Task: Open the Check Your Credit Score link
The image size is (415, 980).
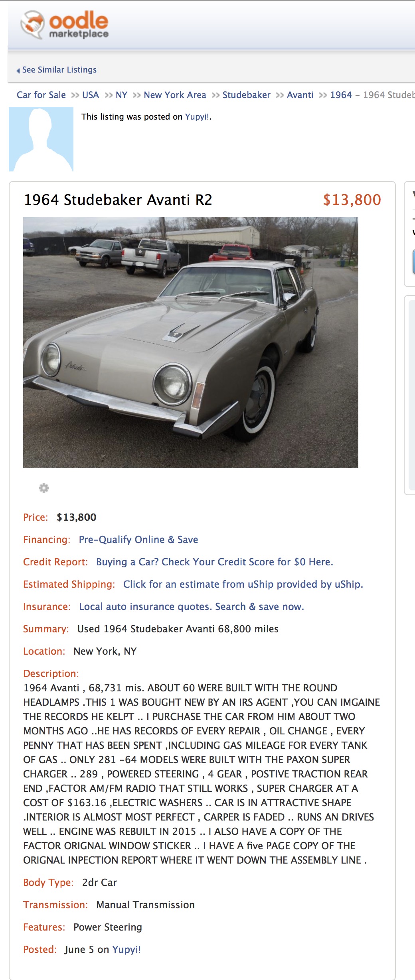Action: coord(214,562)
